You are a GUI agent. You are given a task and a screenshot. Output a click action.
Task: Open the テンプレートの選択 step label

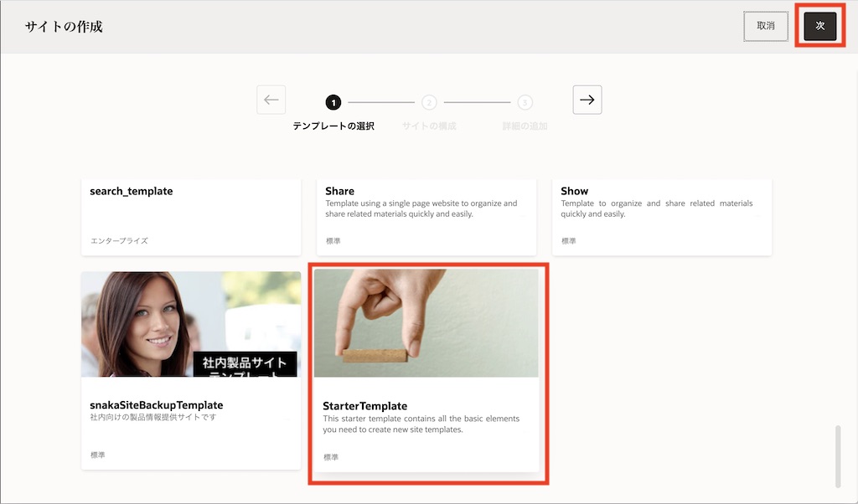333,126
